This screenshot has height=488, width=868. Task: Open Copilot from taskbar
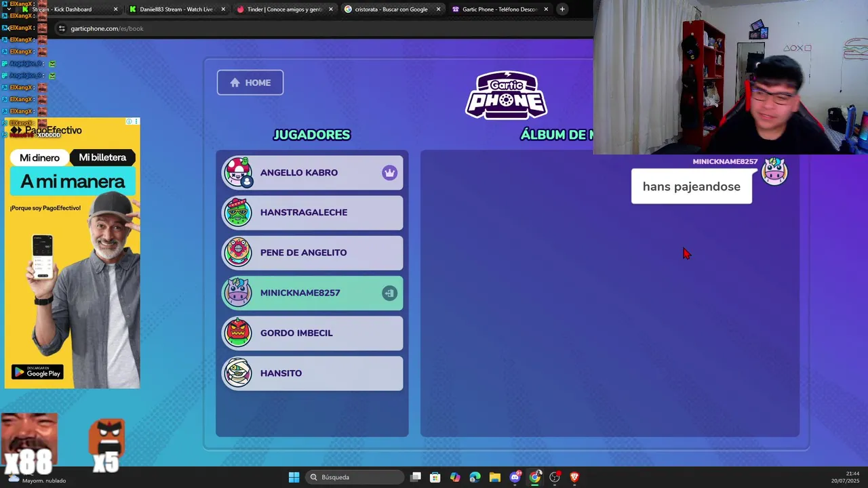[x=455, y=477]
